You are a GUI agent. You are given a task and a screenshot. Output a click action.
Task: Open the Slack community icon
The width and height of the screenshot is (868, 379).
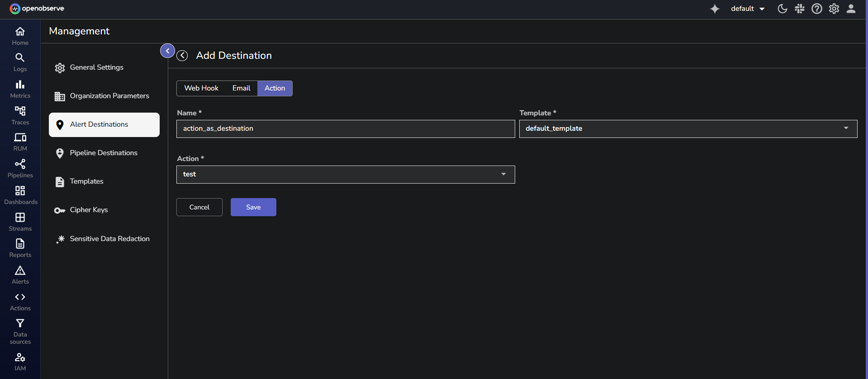point(800,9)
